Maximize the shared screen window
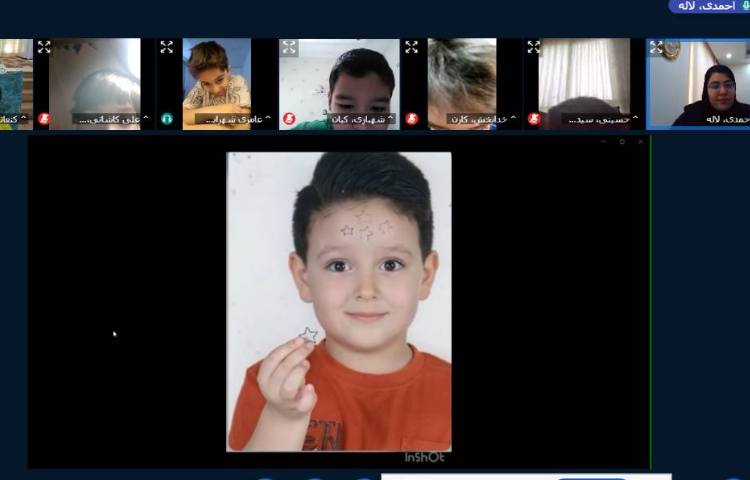 pyautogui.click(x=622, y=142)
